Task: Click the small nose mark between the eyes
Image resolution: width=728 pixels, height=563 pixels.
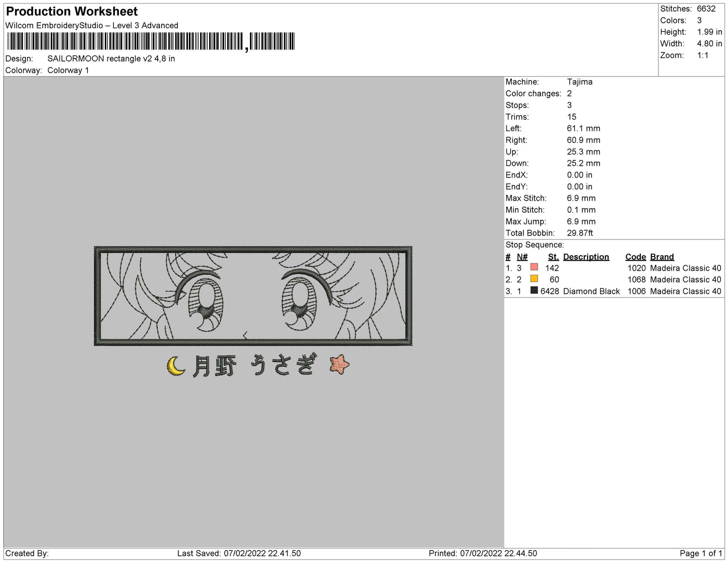Action: [x=245, y=334]
